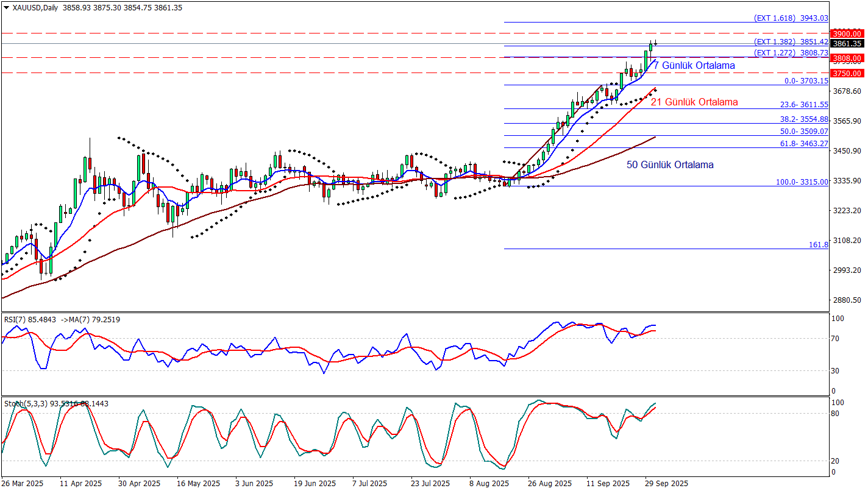The height and width of the screenshot is (491, 868).
Task: Select the 100.0- 3315.00 Fibonacci label
Action: coord(802,182)
